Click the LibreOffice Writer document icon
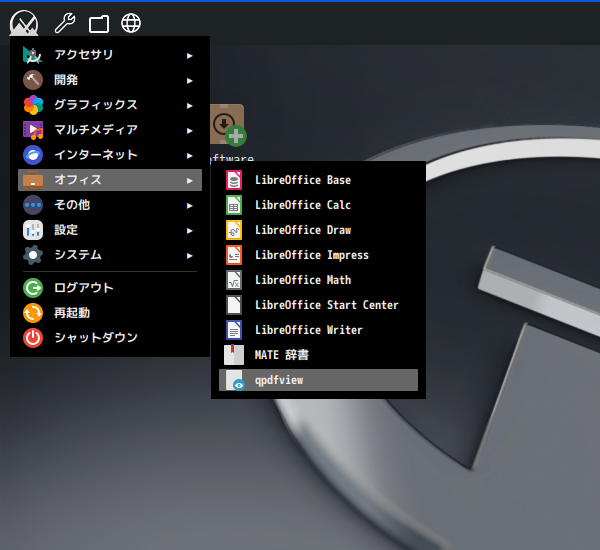Viewport: 600px width, 550px height. click(234, 330)
